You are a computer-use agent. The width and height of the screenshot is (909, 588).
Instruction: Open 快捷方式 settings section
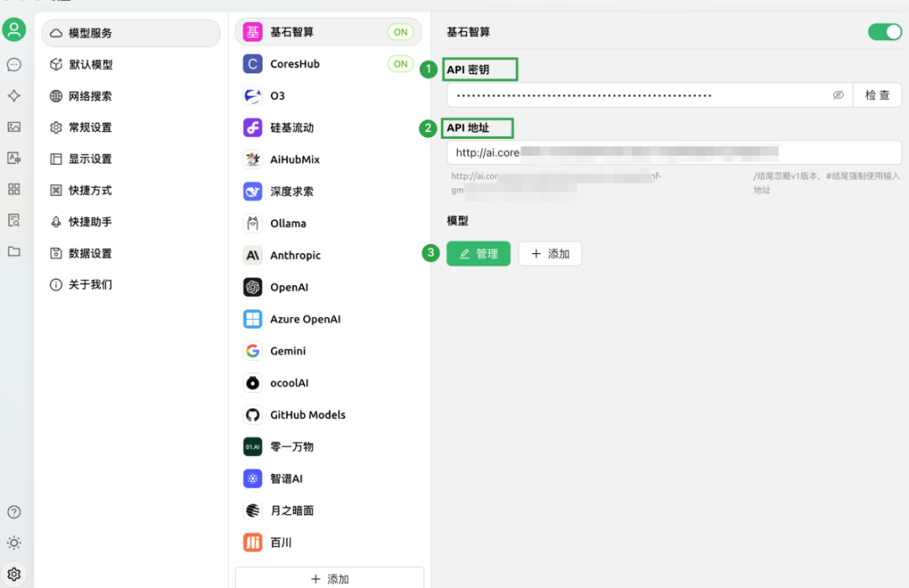click(131, 190)
